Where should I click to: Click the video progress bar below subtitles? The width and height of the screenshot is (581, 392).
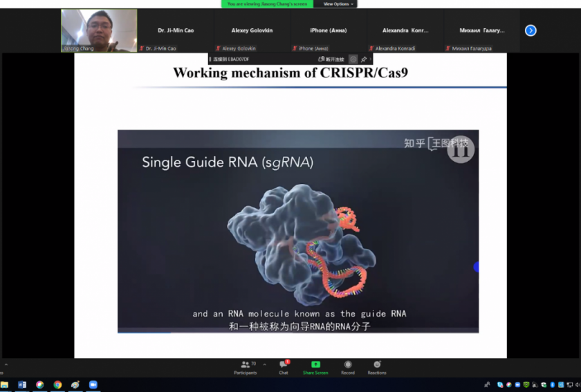pyautogui.click(x=297, y=333)
